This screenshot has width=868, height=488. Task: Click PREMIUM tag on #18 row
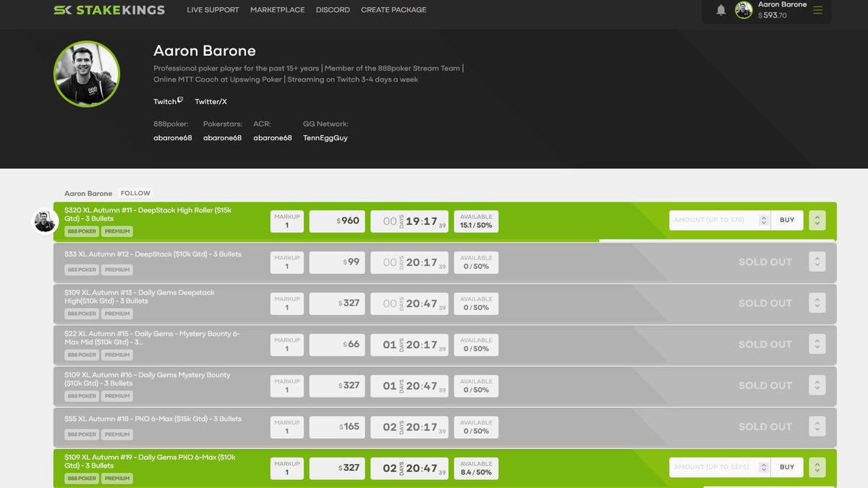click(117, 435)
